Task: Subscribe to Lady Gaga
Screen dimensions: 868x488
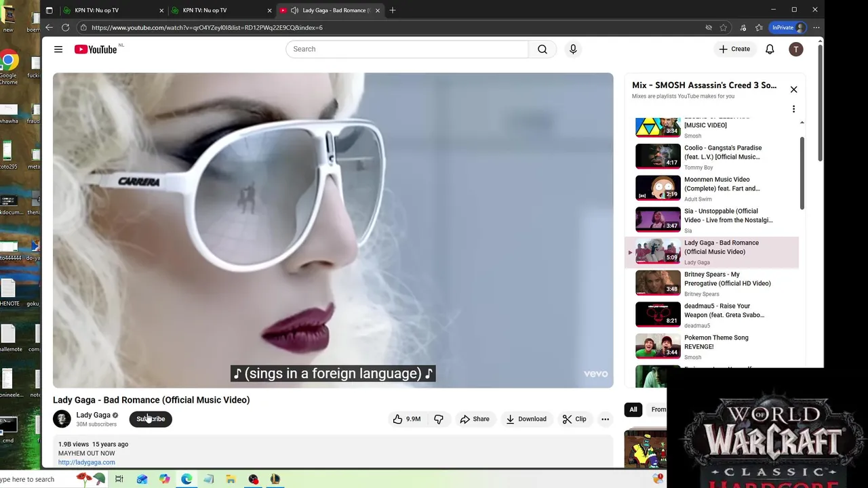Action: pos(151,419)
